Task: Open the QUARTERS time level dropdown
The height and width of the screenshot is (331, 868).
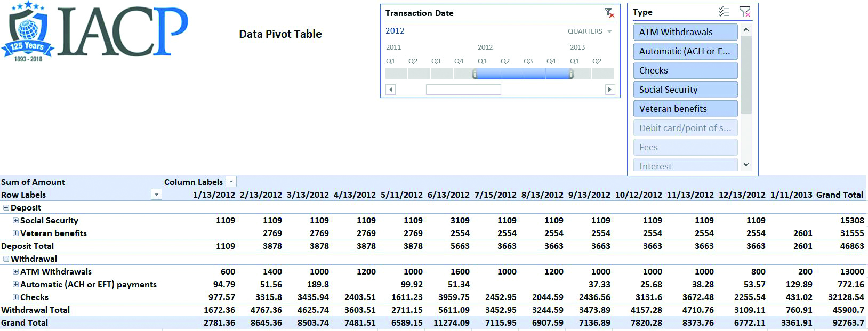Action: click(x=590, y=31)
